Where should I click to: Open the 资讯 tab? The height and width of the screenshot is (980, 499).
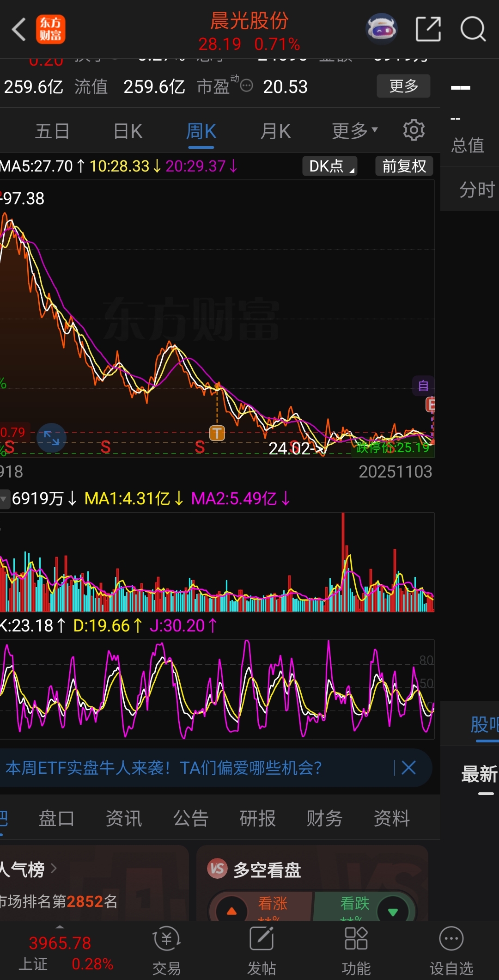[x=124, y=818]
